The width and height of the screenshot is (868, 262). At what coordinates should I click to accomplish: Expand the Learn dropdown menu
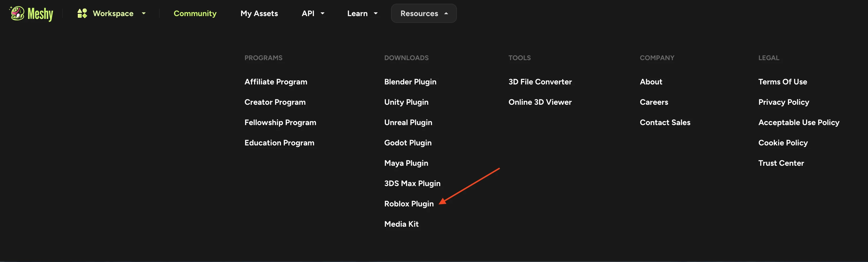[362, 14]
